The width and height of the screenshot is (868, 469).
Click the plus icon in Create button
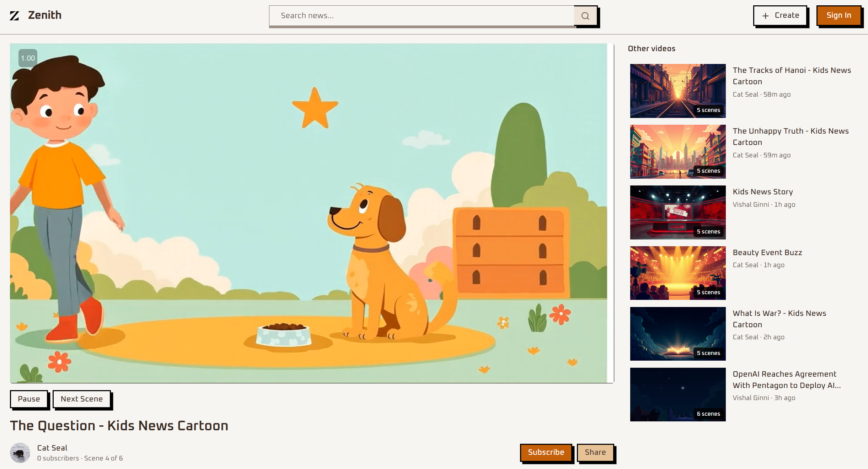pos(765,16)
